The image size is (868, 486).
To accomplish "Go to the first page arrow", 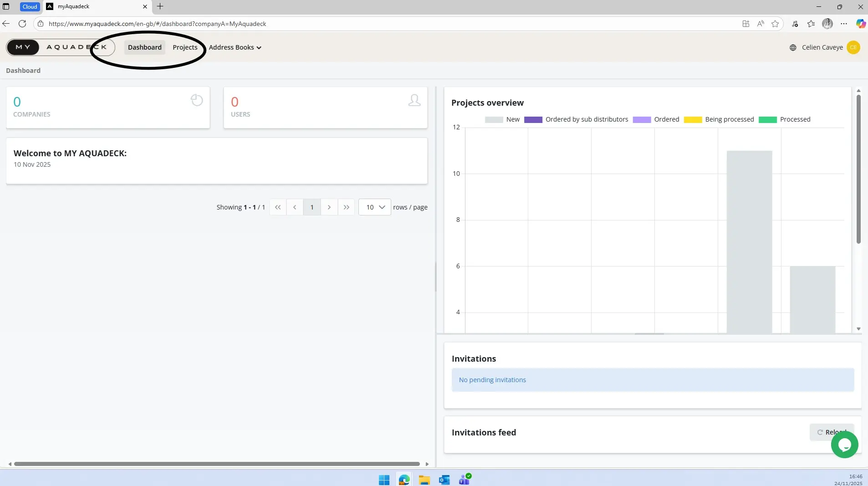I will 278,207.
